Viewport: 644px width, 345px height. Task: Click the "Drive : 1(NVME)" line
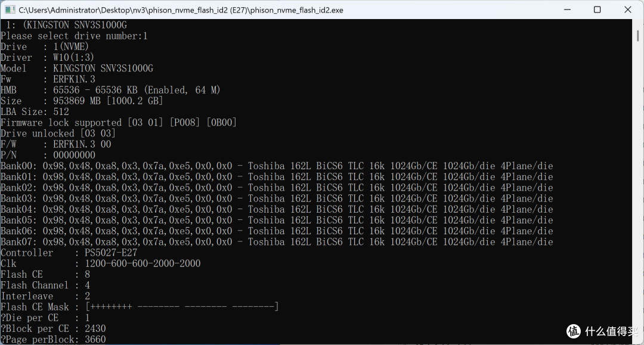coord(45,46)
